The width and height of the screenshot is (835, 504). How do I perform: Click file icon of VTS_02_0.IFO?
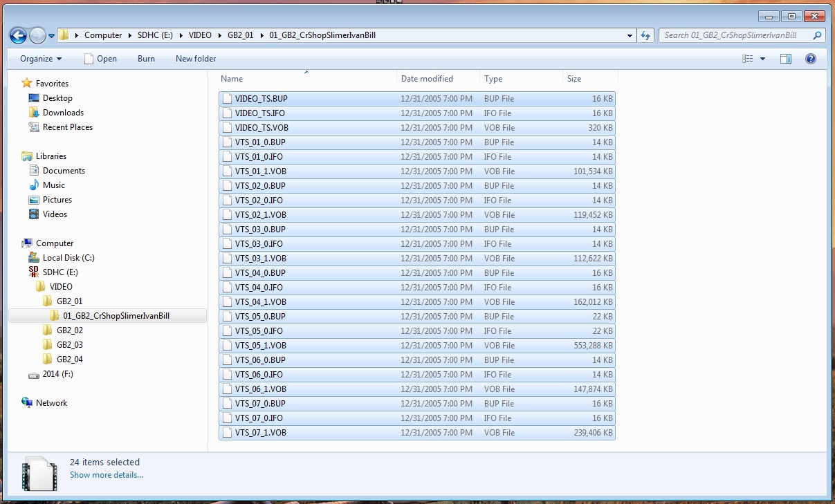point(227,200)
